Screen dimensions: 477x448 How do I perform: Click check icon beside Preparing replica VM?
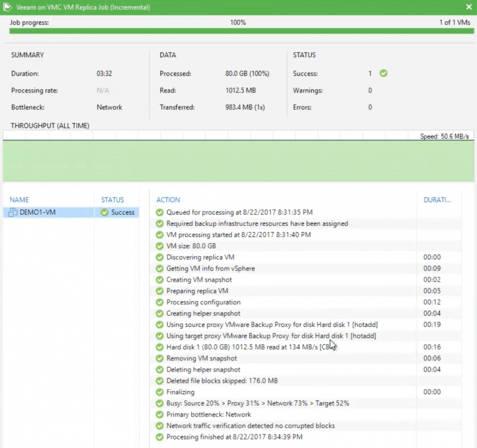pyautogui.click(x=160, y=291)
